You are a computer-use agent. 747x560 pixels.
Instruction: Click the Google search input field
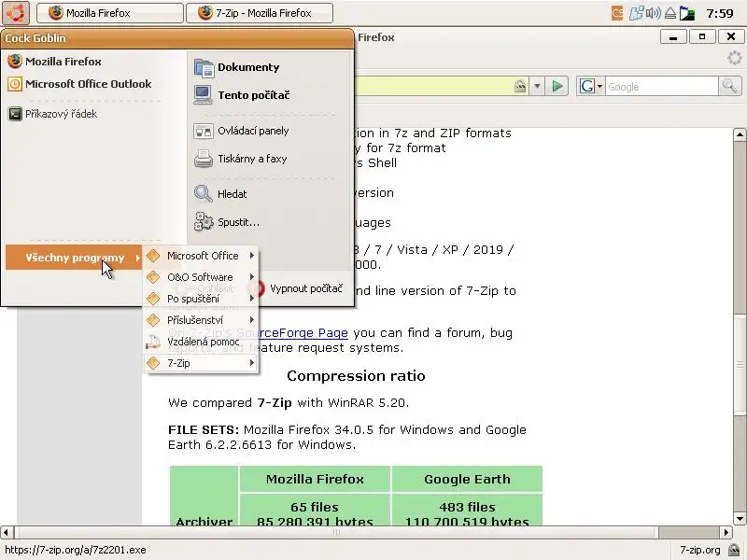[661, 87]
